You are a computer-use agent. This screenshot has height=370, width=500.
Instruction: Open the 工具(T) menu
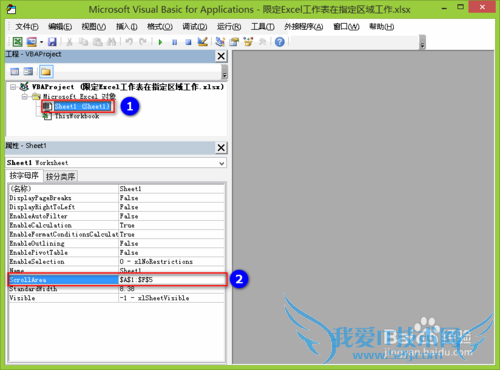pos(263,27)
